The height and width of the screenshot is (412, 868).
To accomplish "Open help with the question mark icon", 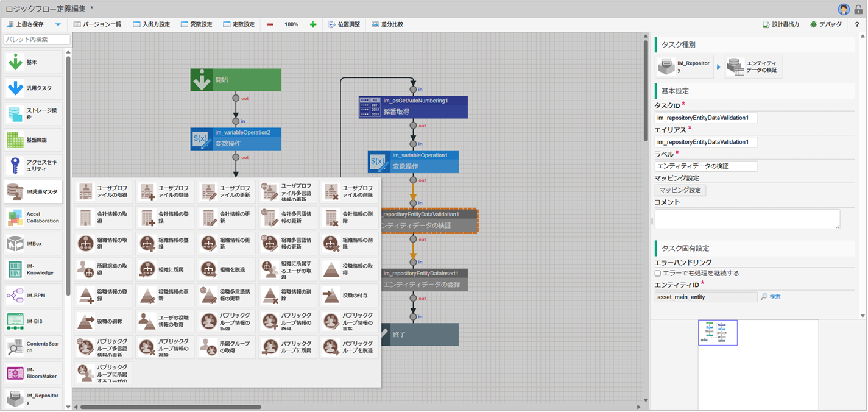I will click(857, 24).
